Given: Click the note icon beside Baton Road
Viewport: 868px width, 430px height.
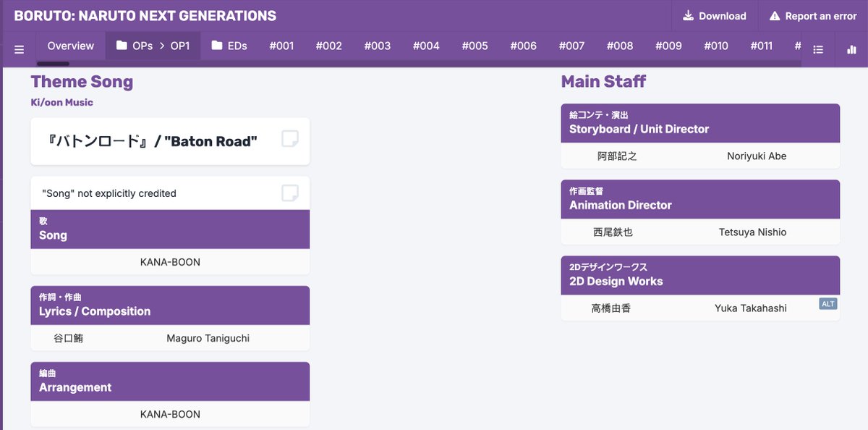Looking at the screenshot, I should (x=289, y=138).
